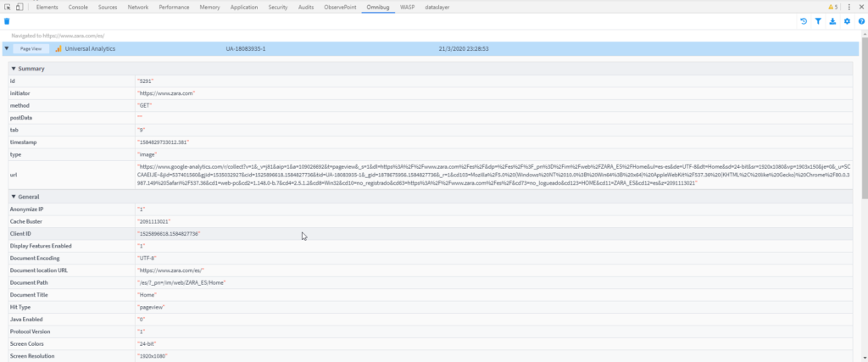The height and width of the screenshot is (362, 868).
Task: Switch to the Performance tab
Action: 174,7
